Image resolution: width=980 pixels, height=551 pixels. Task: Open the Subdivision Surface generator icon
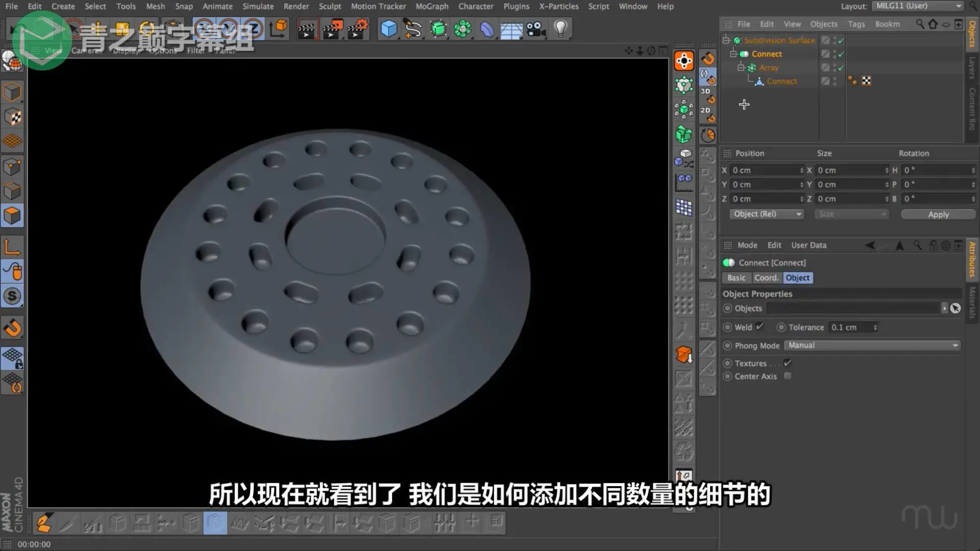(438, 29)
